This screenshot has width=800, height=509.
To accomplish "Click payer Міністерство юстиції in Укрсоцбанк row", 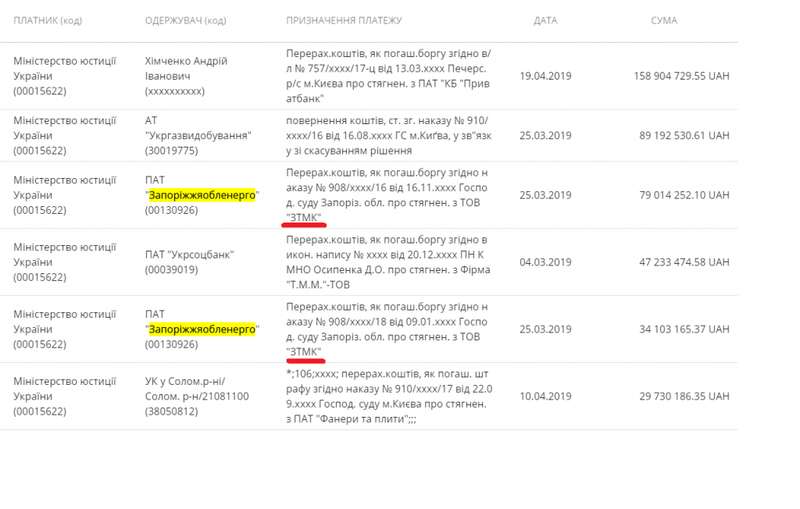I will 65,262.
